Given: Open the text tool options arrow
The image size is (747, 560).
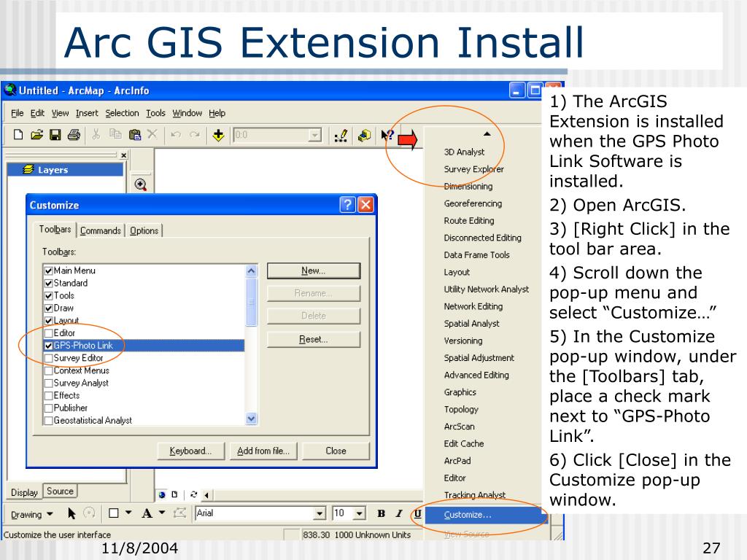Looking at the screenshot, I should [x=162, y=513].
